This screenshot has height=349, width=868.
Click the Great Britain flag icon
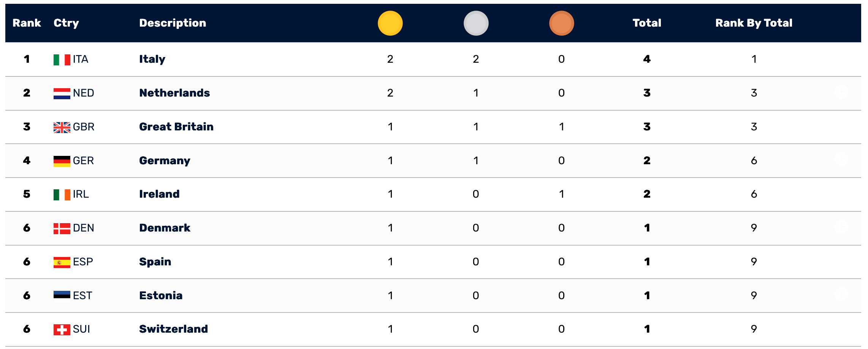[x=62, y=127]
